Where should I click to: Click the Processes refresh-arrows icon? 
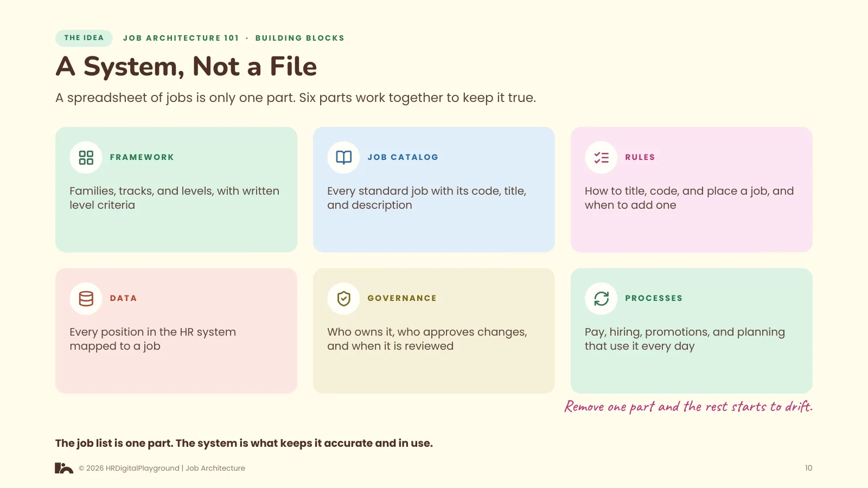[601, 298]
